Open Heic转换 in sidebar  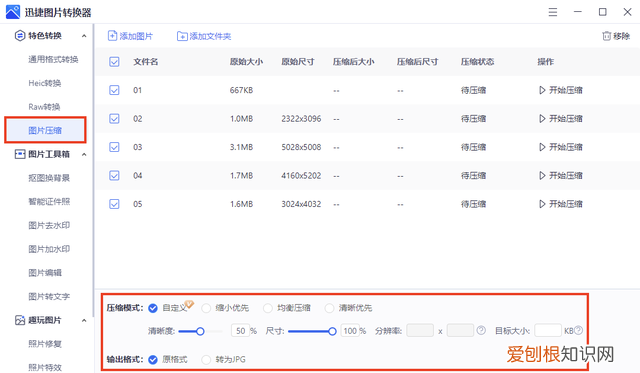tap(45, 83)
